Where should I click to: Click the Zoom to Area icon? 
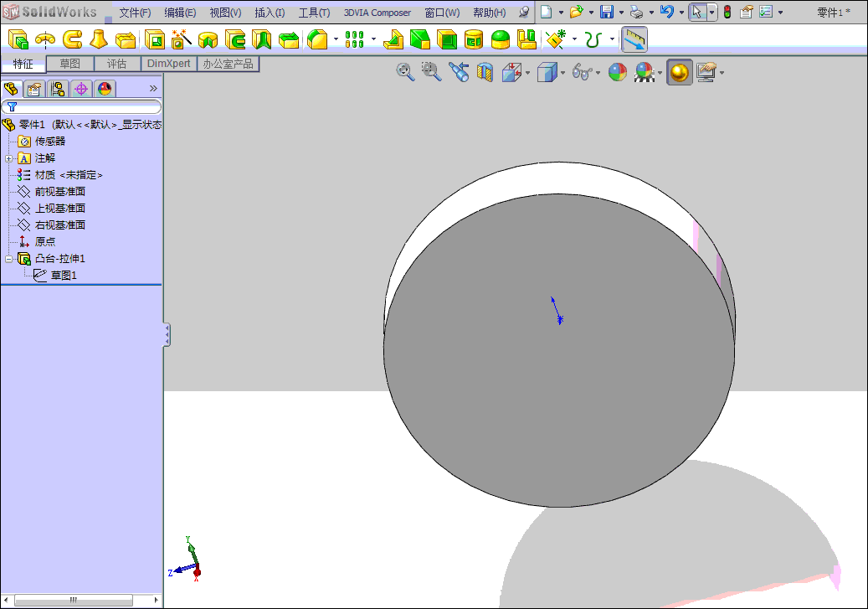point(431,72)
